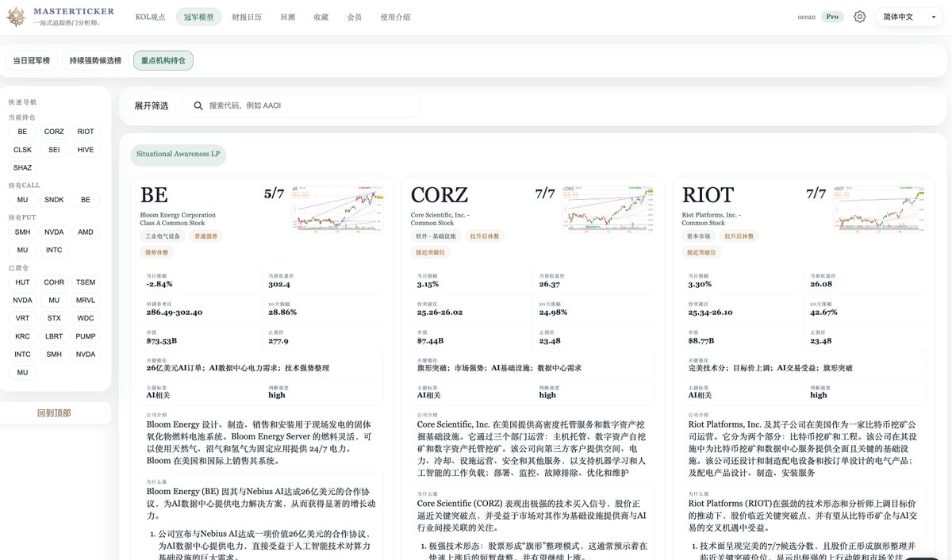Screen dimensions: 952x560
Task: Open the 会员 page
Action: pyautogui.click(x=355, y=17)
